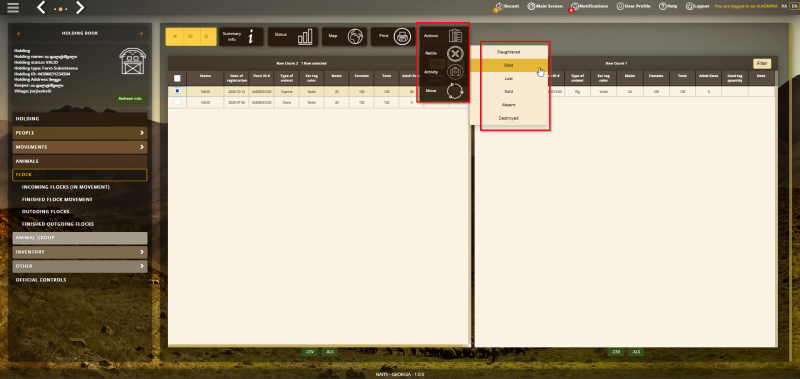Open the Holding sidebar section
This screenshot has width=800, height=379.
tap(80, 119)
